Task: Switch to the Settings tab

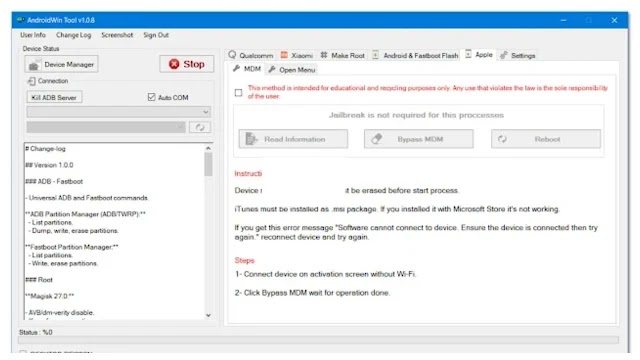Action: [518, 55]
